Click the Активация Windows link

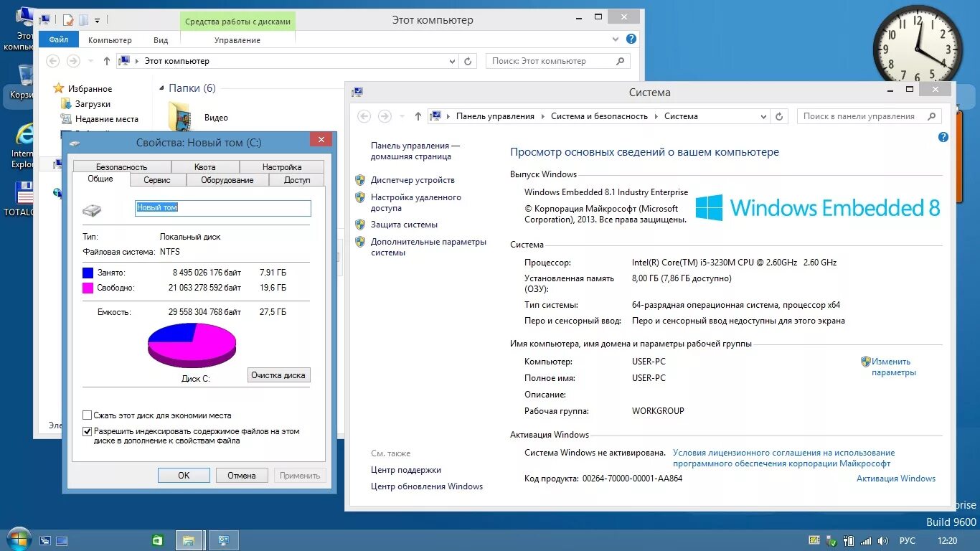[896, 479]
